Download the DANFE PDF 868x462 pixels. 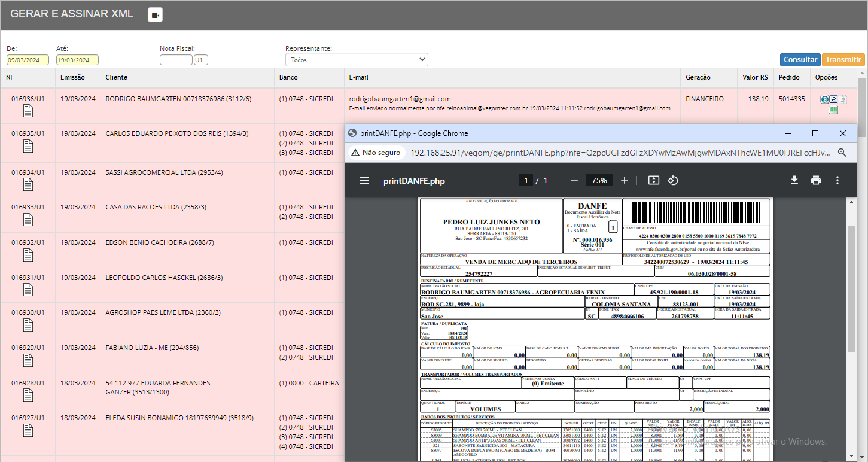[x=794, y=180]
